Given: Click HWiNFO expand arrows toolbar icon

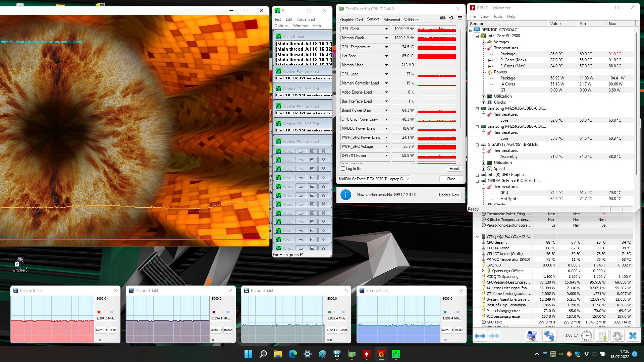Looking at the screenshot, I should [480, 336].
